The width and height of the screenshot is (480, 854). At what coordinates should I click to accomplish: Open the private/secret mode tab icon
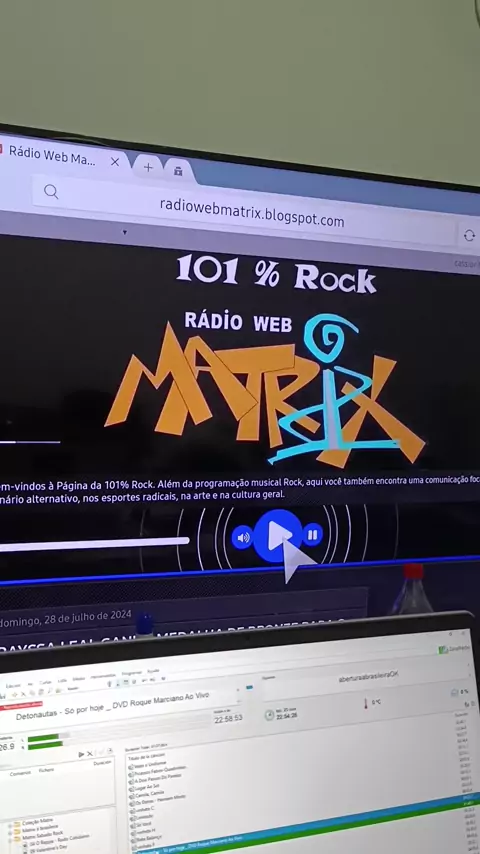[178, 171]
